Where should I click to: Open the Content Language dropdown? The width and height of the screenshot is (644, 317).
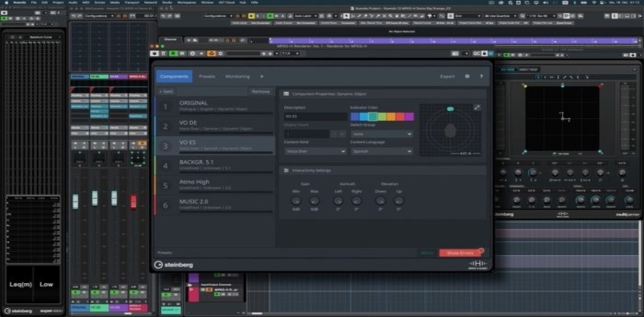(x=382, y=151)
